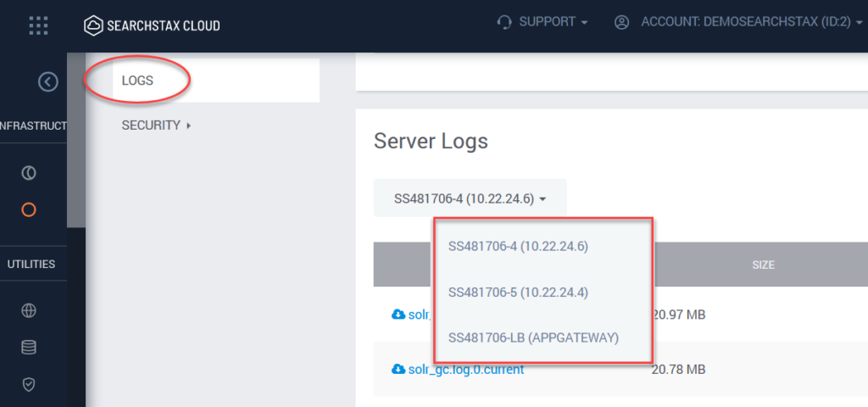The height and width of the screenshot is (407, 868).
Task: Click the UTILITIES sidebar section label
Action: pyautogui.click(x=31, y=265)
